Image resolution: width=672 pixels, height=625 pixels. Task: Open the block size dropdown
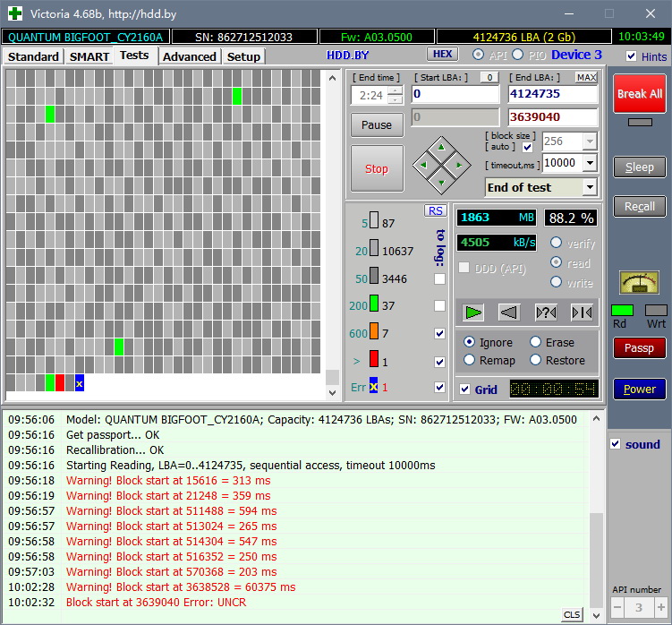tap(589, 141)
